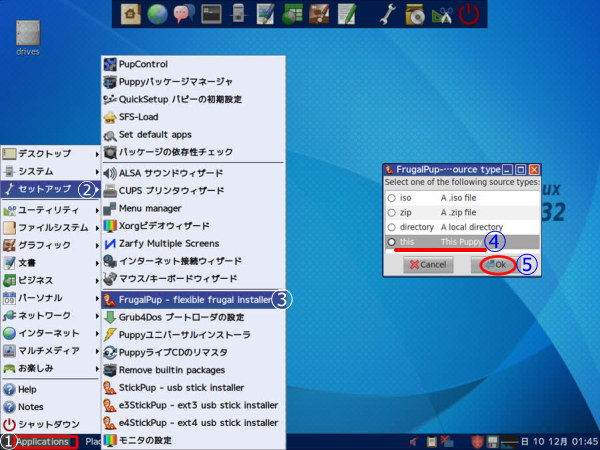Click the tray clock showing 01:45

559,442
